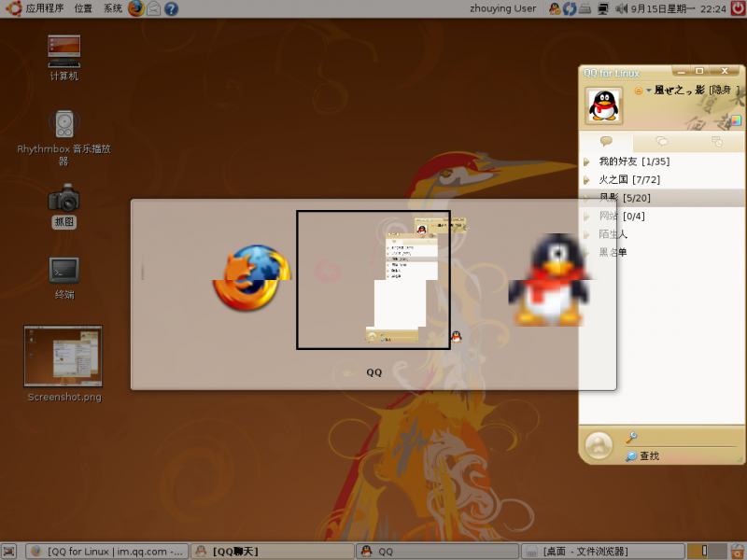Screen dimensions: 747x560
Task: Select the Firefox icon in window switcher
Action: [251, 277]
